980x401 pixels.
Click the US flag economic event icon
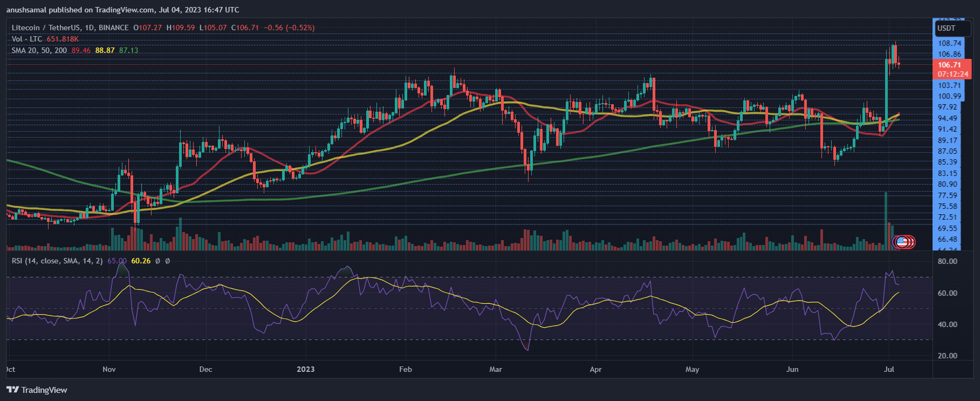(x=901, y=242)
